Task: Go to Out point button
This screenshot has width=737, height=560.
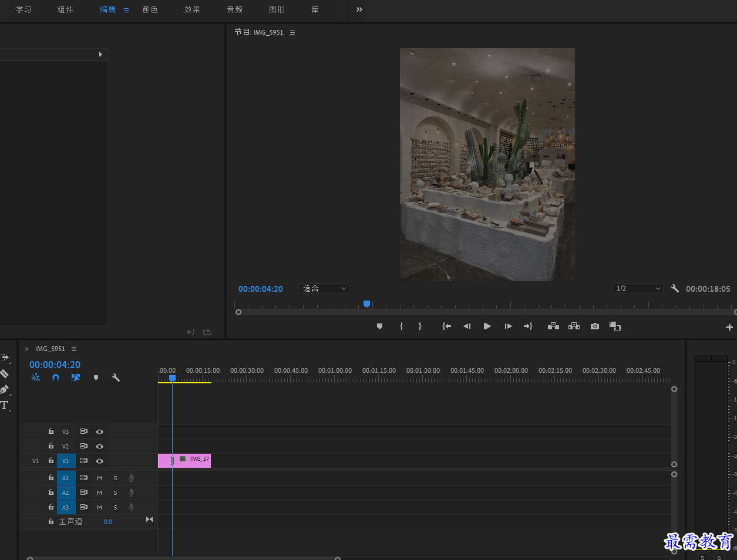Action: pos(528,326)
